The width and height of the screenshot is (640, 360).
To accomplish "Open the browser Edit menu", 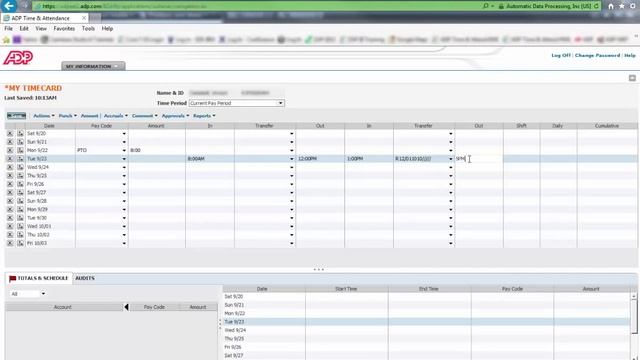I will point(24,29).
